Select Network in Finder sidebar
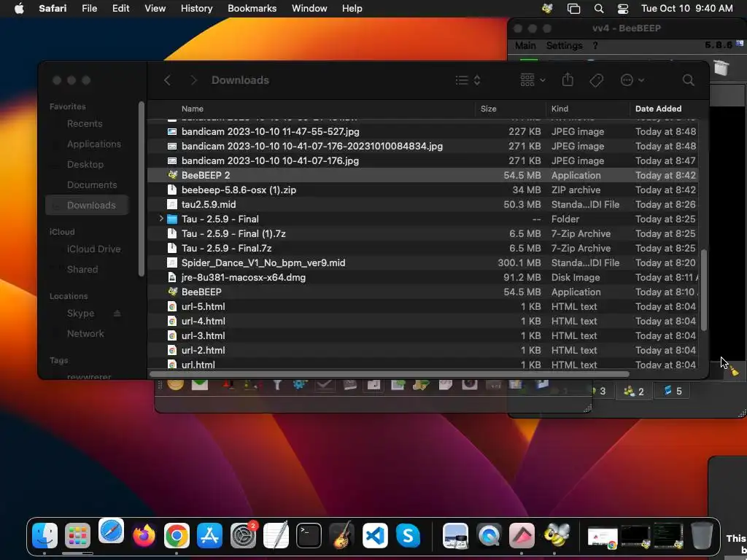747x560 pixels. pyautogui.click(x=85, y=334)
